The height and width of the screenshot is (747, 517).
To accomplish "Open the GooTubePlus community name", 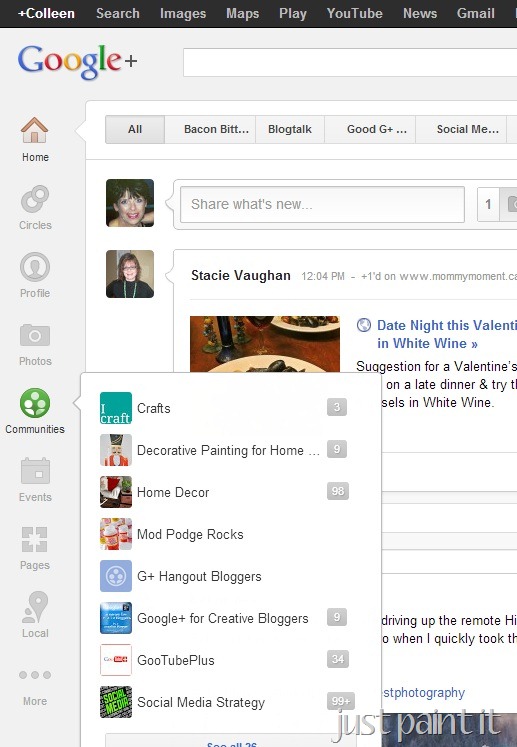I will [x=176, y=660].
